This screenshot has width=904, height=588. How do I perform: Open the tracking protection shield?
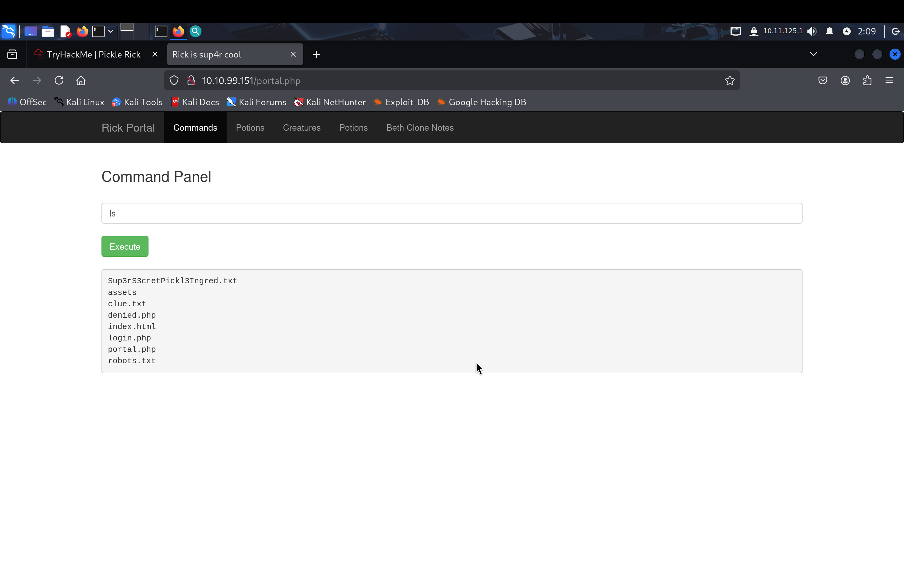click(174, 81)
